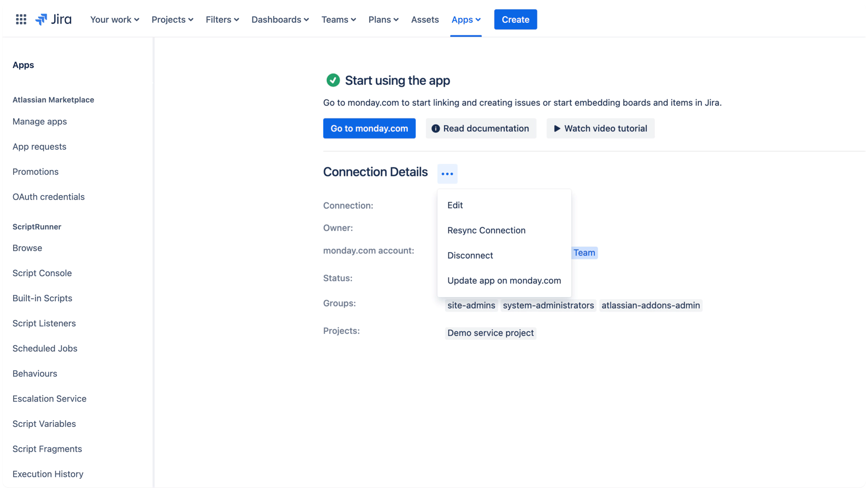Open the Filters dropdown menu
The height and width of the screenshot is (490, 868).
point(222,20)
